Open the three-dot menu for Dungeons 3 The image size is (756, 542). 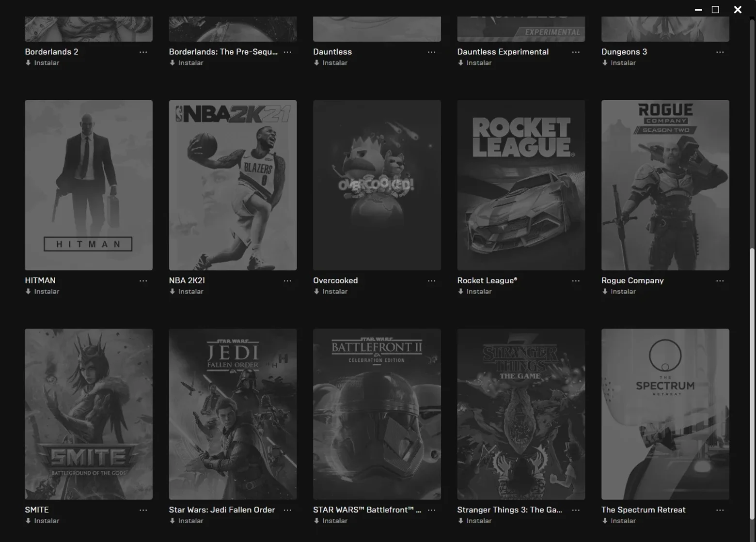720,52
